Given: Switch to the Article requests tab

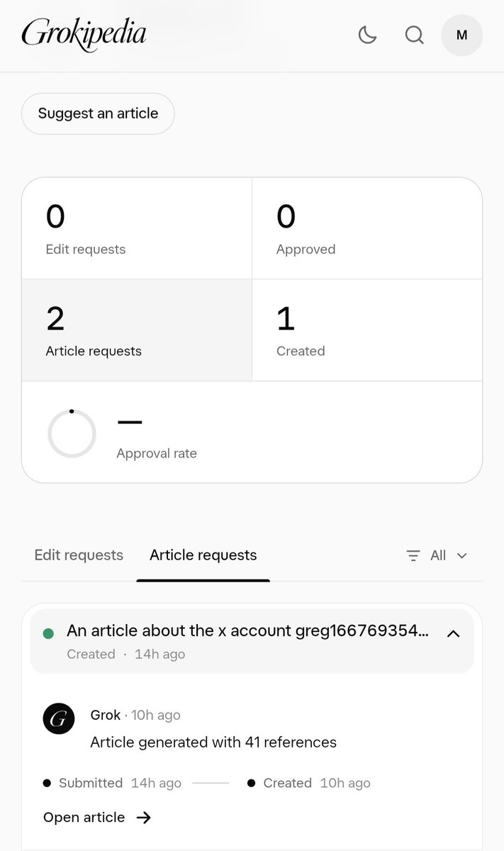Looking at the screenshot, I should click(203, 555).
